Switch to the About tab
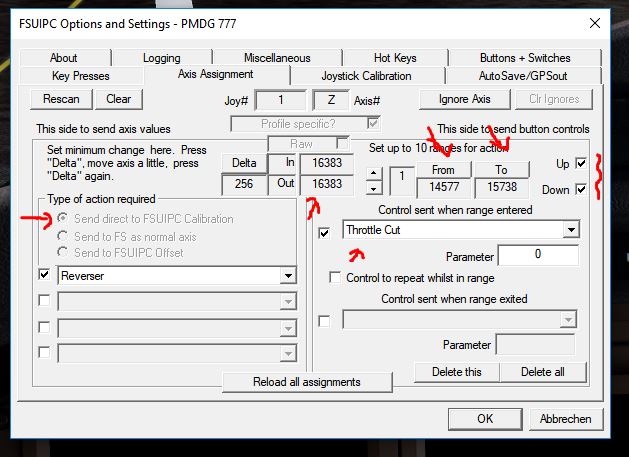629x457 pixels. [64, 58]
